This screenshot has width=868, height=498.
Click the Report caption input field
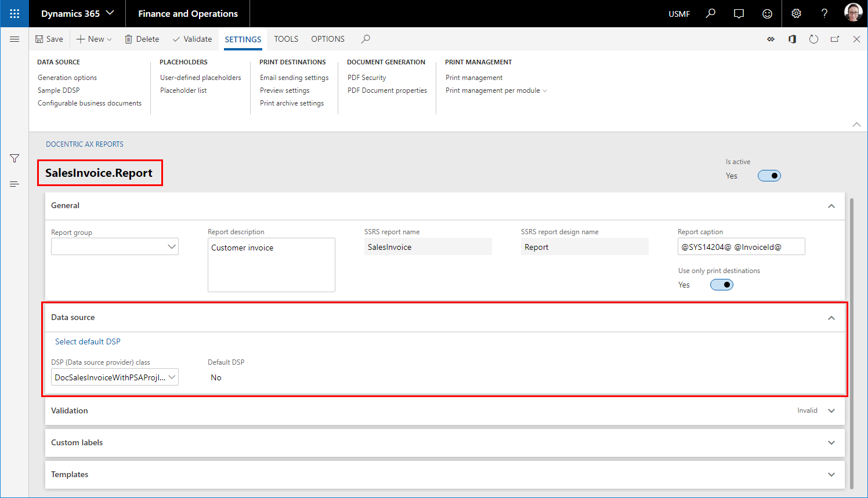click(x=742, y=246)
